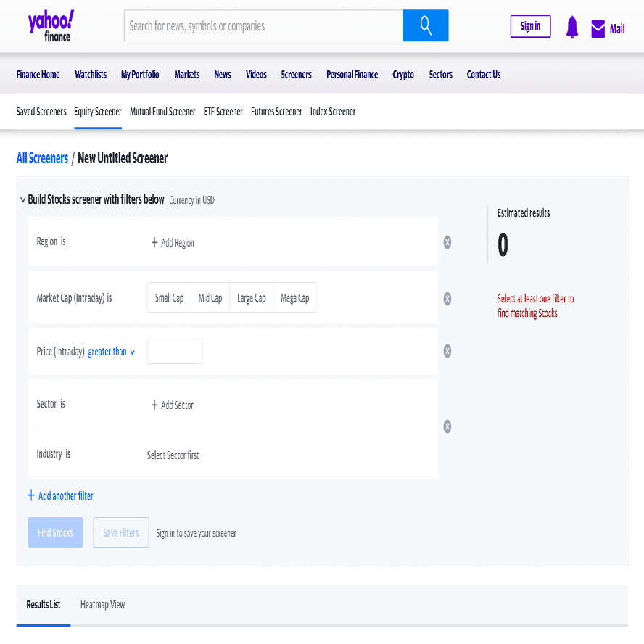The height and width of the screenshot is (644, 644).
Task: Go to All Screeners breadcrumb link
Action: click(42, 158)
